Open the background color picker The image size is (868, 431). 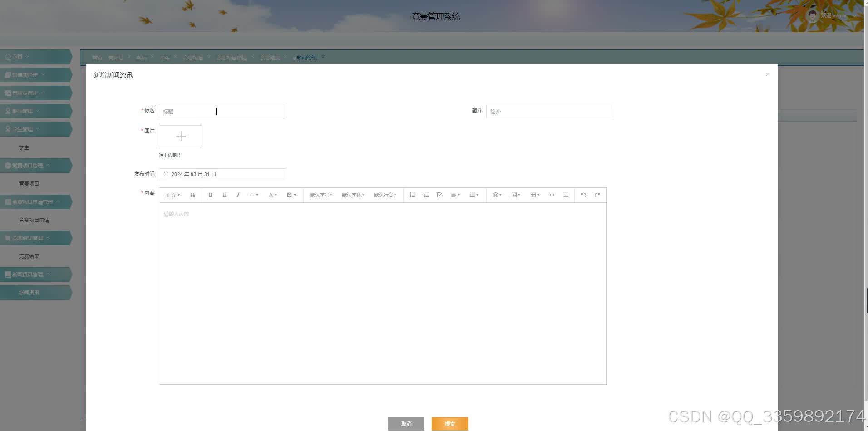click(x=291, y=195)
